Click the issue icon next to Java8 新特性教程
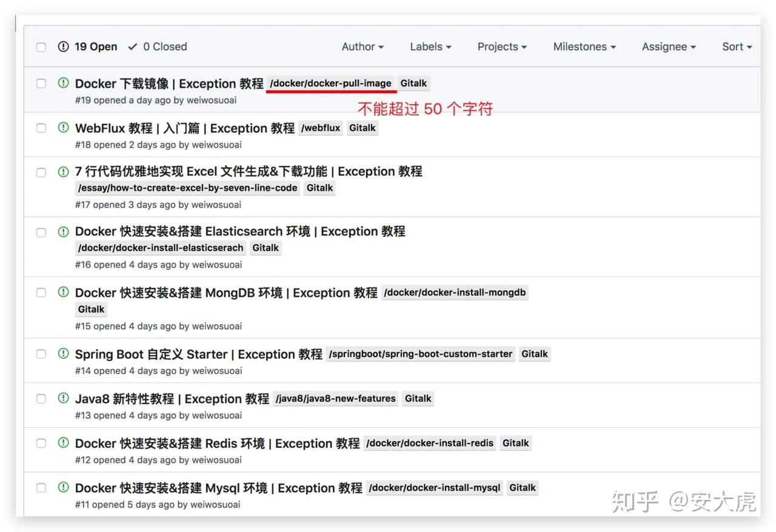This screenshot has width=776, height=532. [x=63, y=399]
